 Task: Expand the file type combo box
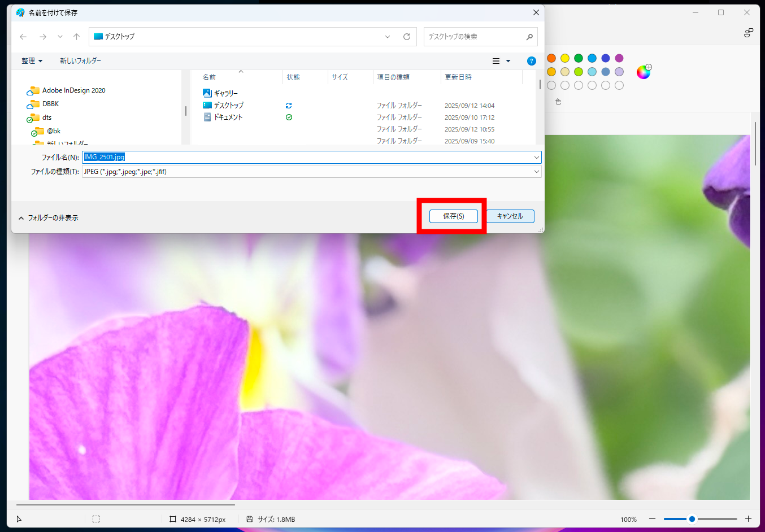coord(536,172)
